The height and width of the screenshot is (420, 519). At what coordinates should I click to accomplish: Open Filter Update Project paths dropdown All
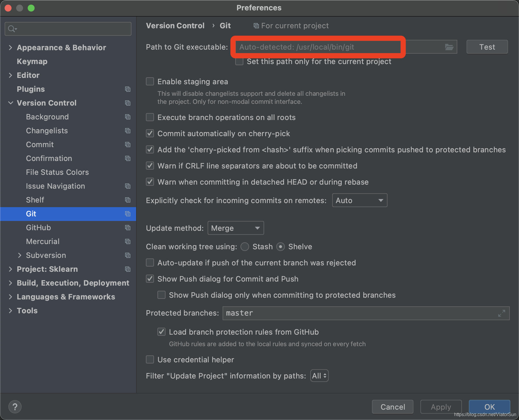pos(319,376)
